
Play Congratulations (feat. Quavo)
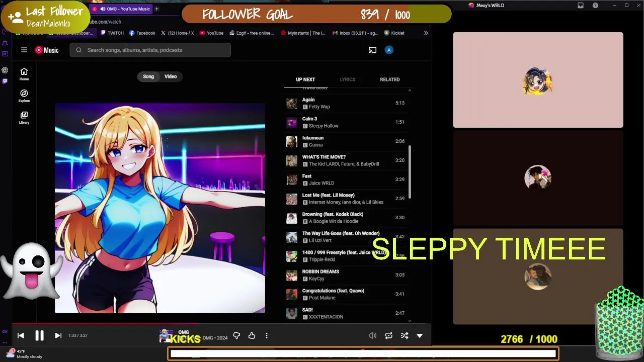point(345,294)
